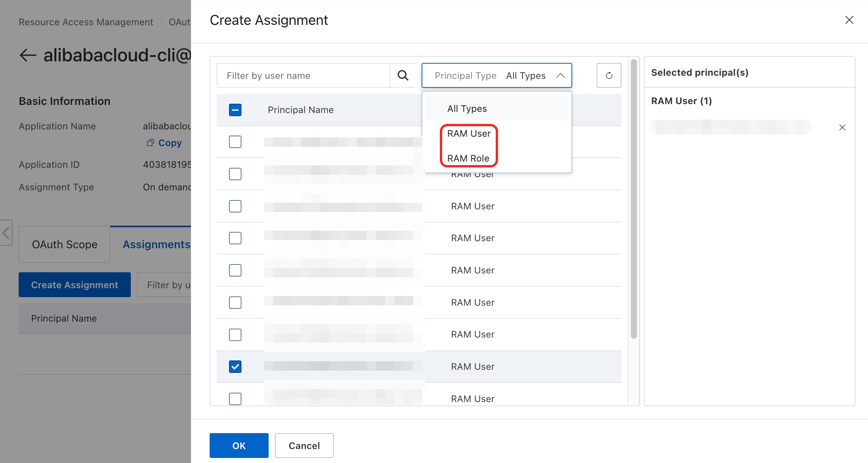Viewport: 868px width, 463px height.
Task: Open the Assignments tab
Action: 156,244
